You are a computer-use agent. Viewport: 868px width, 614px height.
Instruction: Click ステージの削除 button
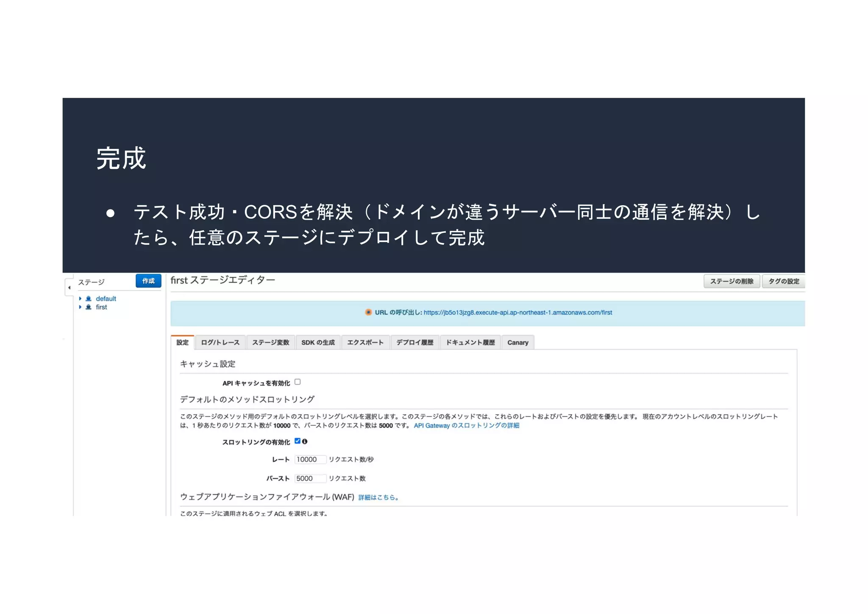click(732, 281)
